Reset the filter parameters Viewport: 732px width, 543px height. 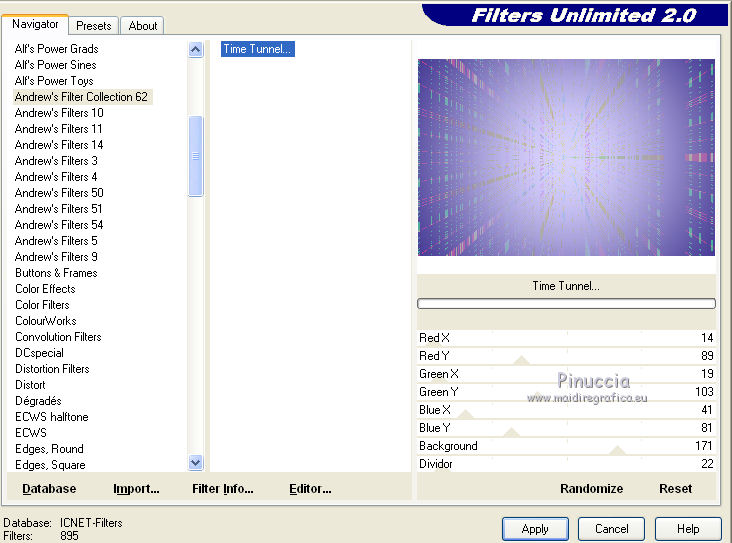[676, 489]
